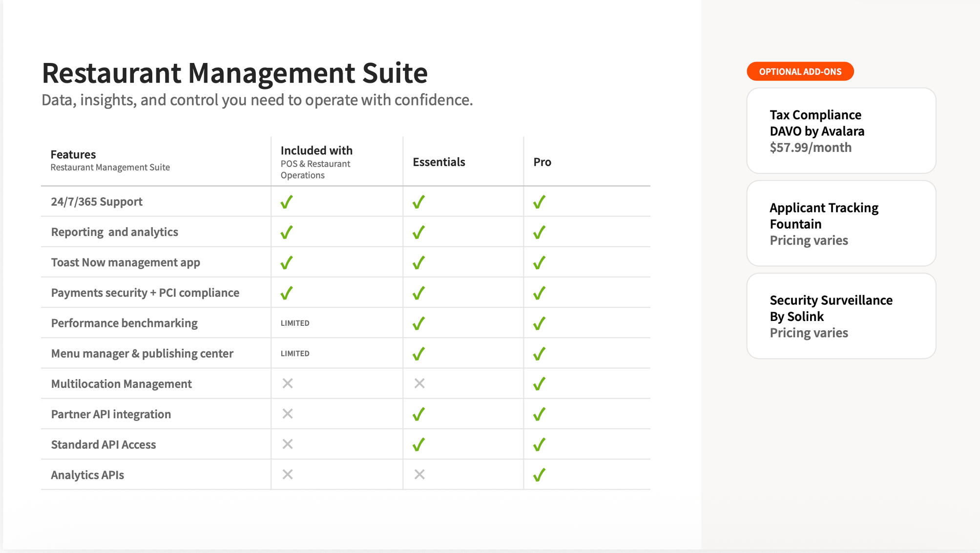The height and width of the screenshot is (553, 980).
Task: Click the Essentials checkmark for Reporting and analytics
Action: [x=418, y=233]
